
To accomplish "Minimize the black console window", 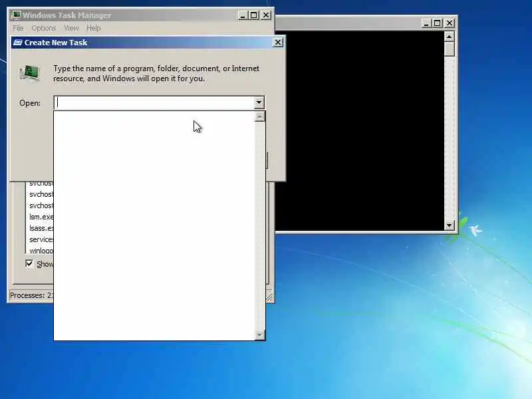I will tap(426, 23).
